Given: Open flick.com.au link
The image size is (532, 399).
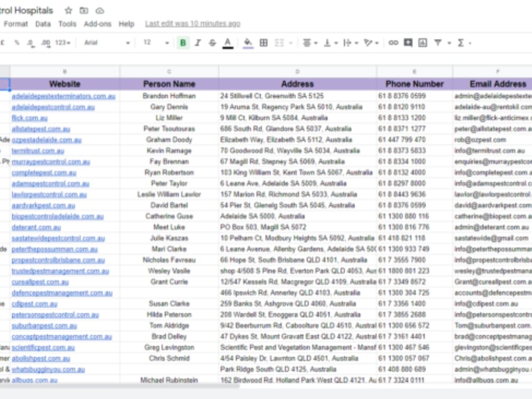Looking at the screenshot, I should (29, 118).
